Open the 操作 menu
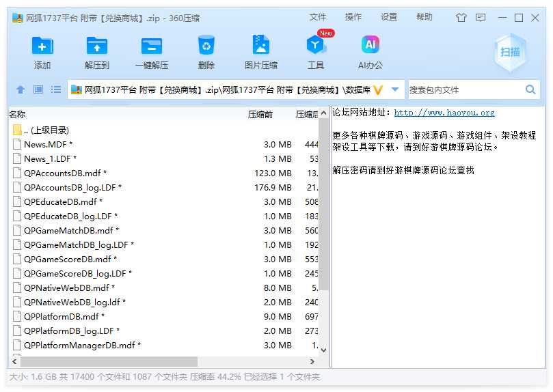This screenshot has width=553, height=392. click(x=353, y=17)
